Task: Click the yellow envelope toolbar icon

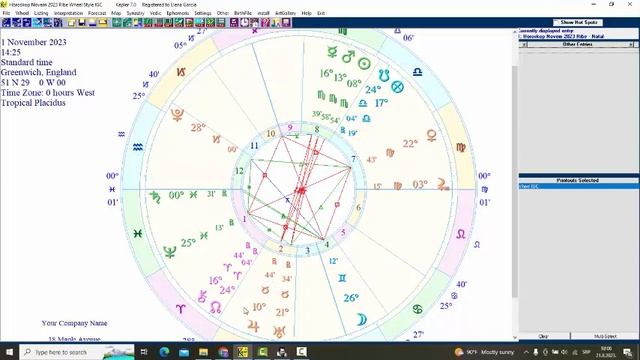Action: (102, 22)
